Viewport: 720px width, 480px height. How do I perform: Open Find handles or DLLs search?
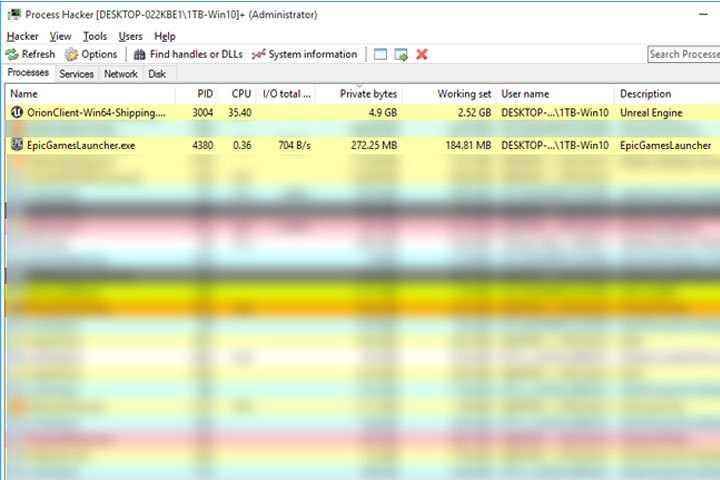tap(188, 54)
